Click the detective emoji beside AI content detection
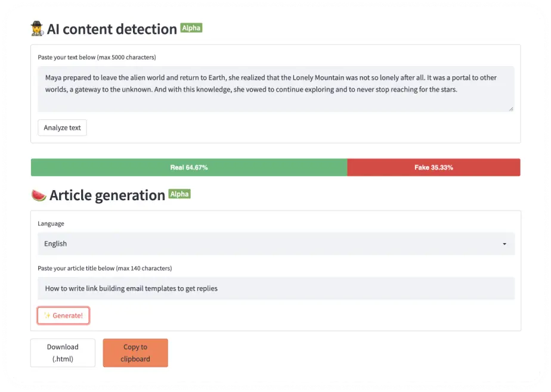The width and height of the screenshot is (551, 392). [37, 29]
